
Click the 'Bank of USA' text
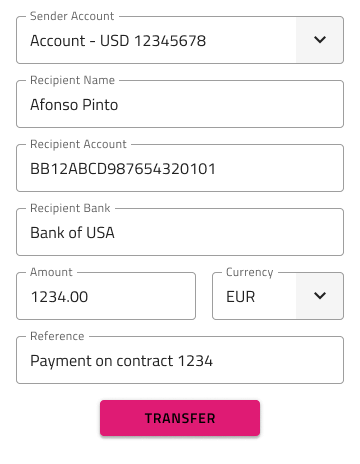click(72, 233)
